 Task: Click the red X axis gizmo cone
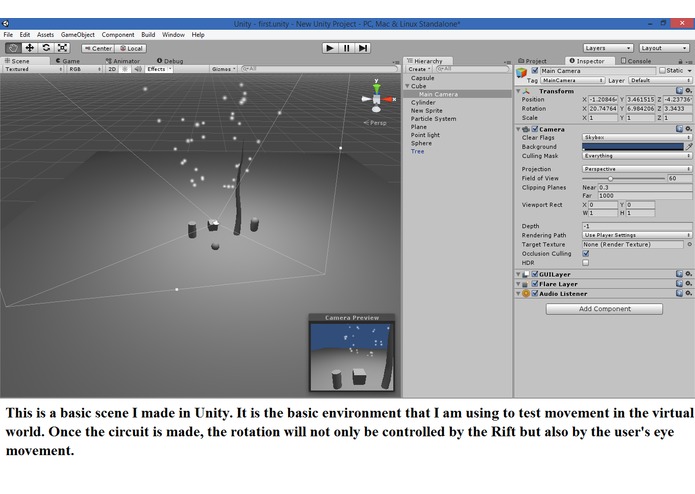(x=389, y=99)
